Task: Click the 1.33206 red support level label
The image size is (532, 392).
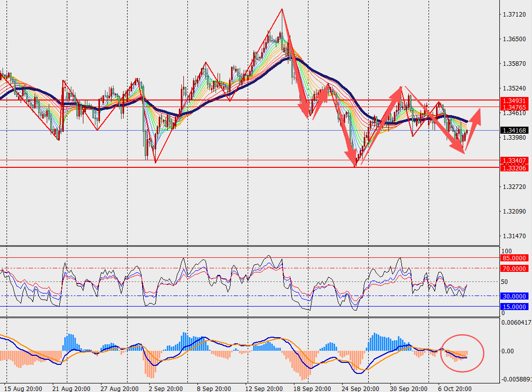Action: 514,168
